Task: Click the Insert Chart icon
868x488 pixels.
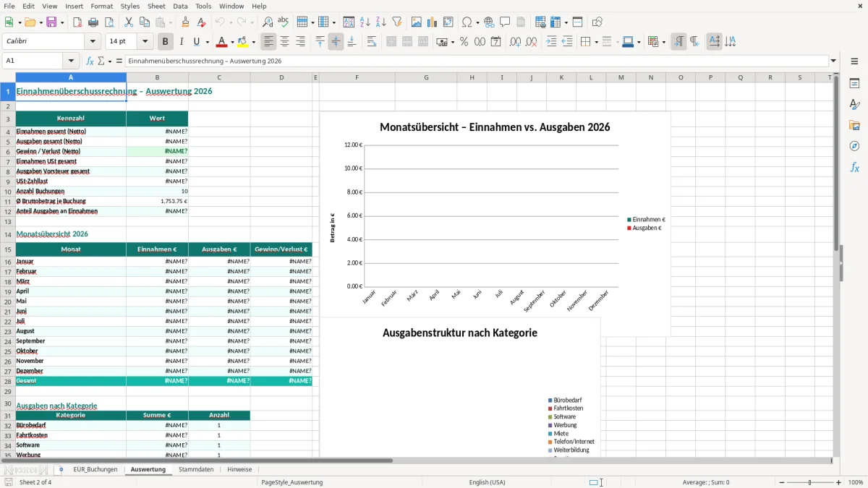Action: (433, 22)
